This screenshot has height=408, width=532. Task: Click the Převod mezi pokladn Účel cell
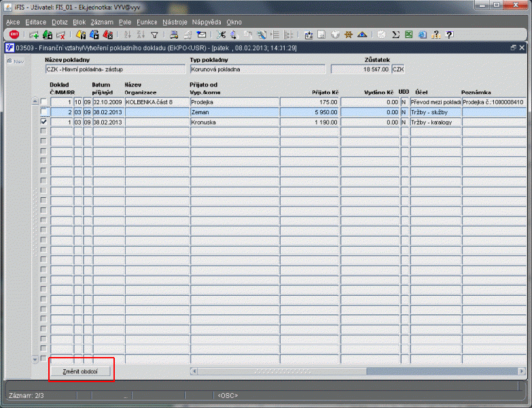pos(436,102)
